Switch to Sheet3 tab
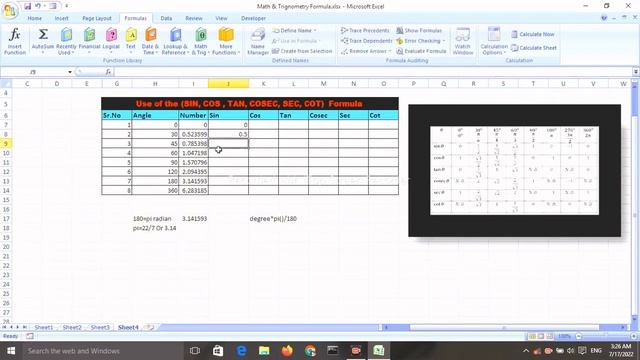This screenshot has height=360, width=640. [100, 327]
